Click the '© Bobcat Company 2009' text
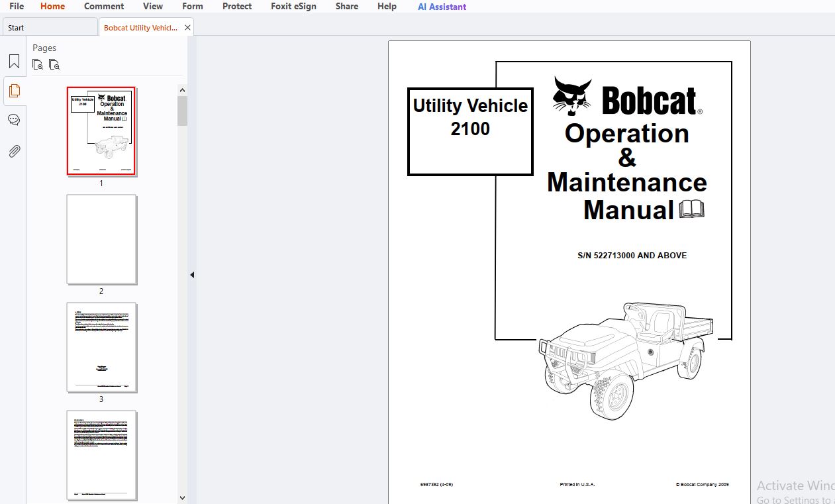This screenshot has height=504, width=835. coord(703,484)
